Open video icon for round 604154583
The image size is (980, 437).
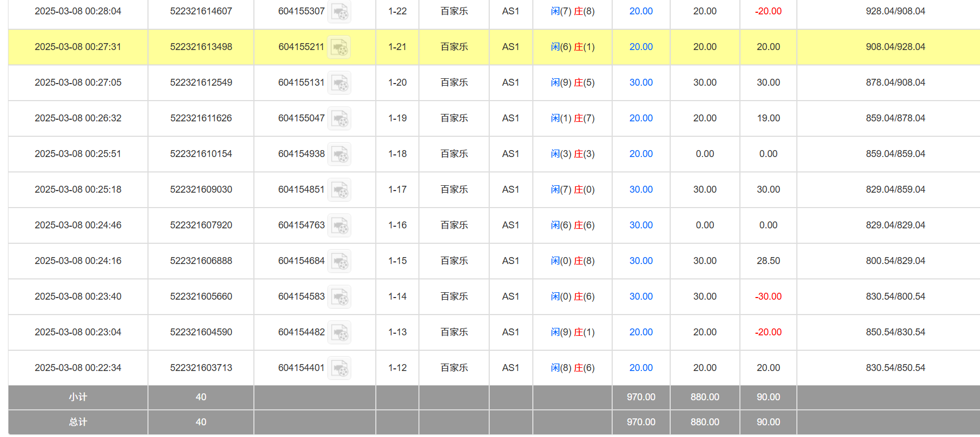tap(339, 297)
